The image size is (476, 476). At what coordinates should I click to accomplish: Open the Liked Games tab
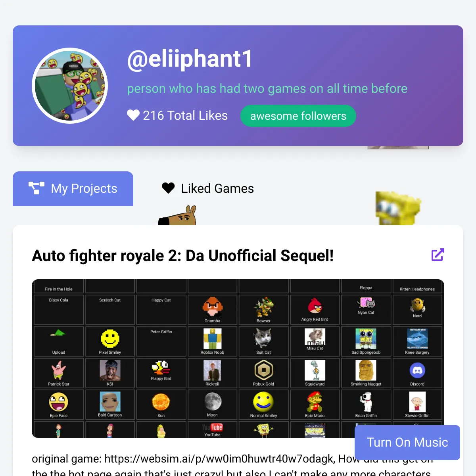point(208,188)
